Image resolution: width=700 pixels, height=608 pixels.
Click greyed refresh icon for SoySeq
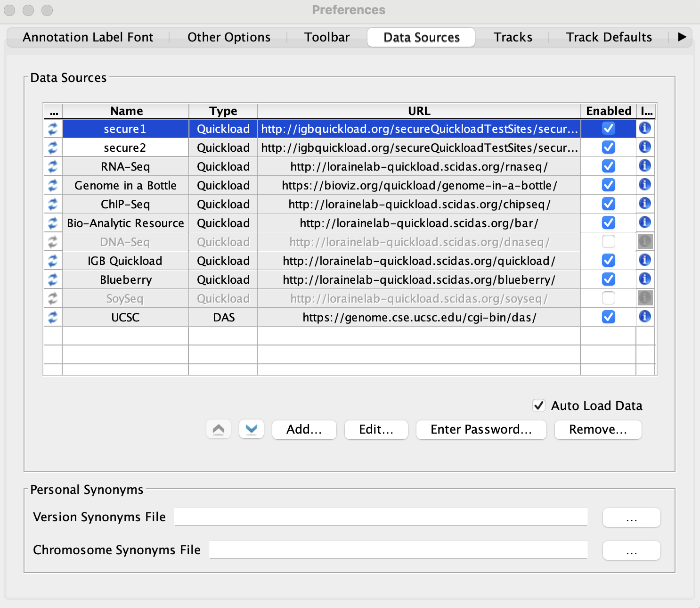point(53,298)
